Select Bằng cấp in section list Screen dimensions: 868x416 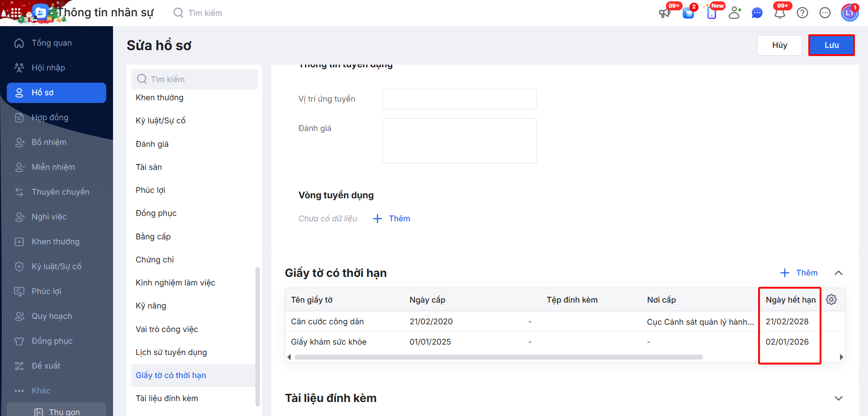pos(153,237)
